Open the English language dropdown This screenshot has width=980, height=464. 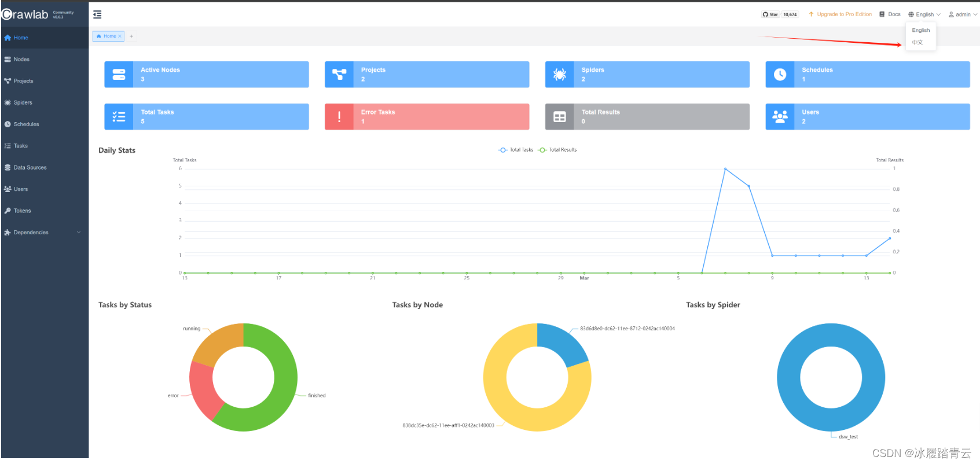[924, 14]
